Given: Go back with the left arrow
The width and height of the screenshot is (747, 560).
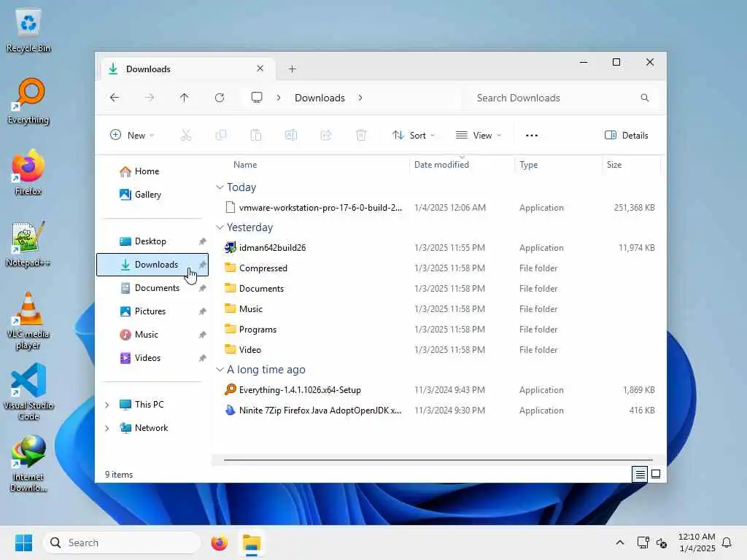Looking at the screenshot, I should click(115, 98).
